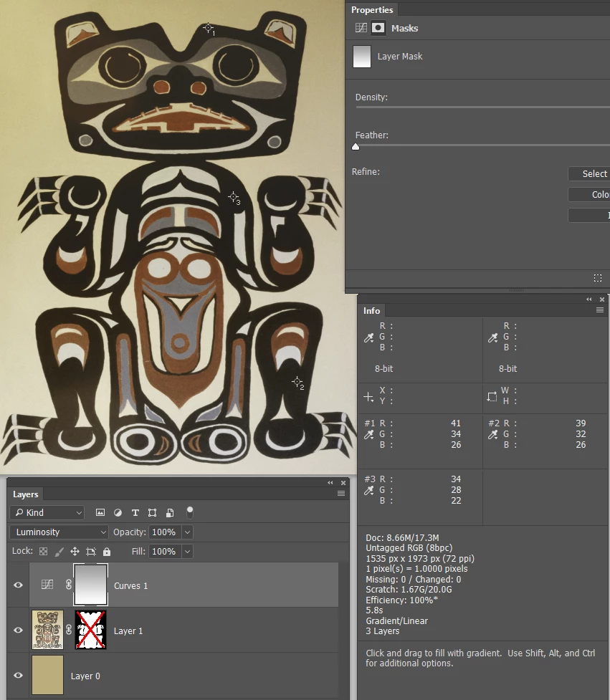Image resolution: width=610 pixels, height=700 pixels.
Task: Toggle the layer filtering on/off switch
Action: coord(190,512)
